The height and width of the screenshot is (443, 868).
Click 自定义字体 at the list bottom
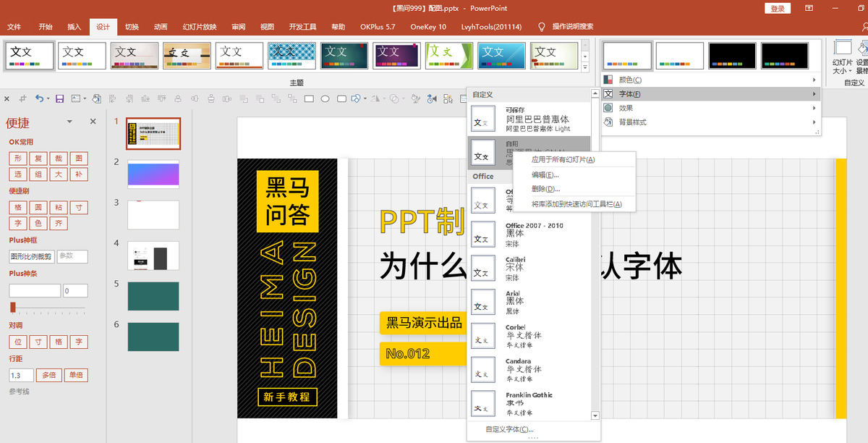pos(509,429)
